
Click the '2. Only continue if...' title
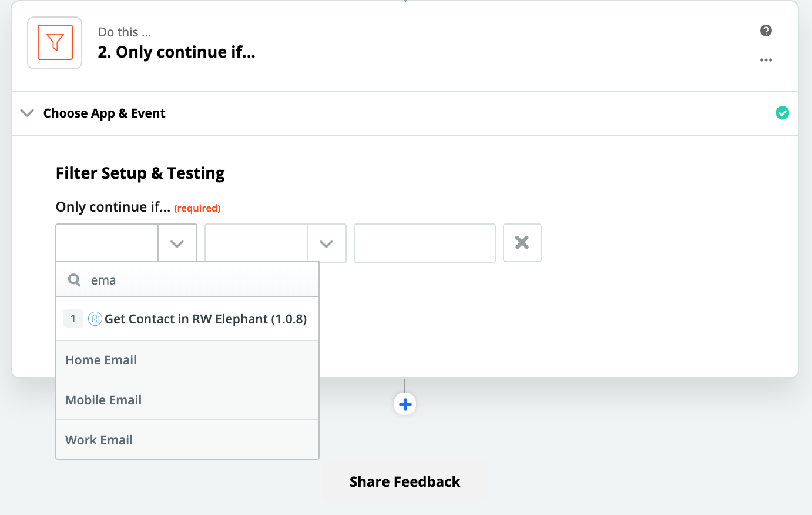pos(176,52)
